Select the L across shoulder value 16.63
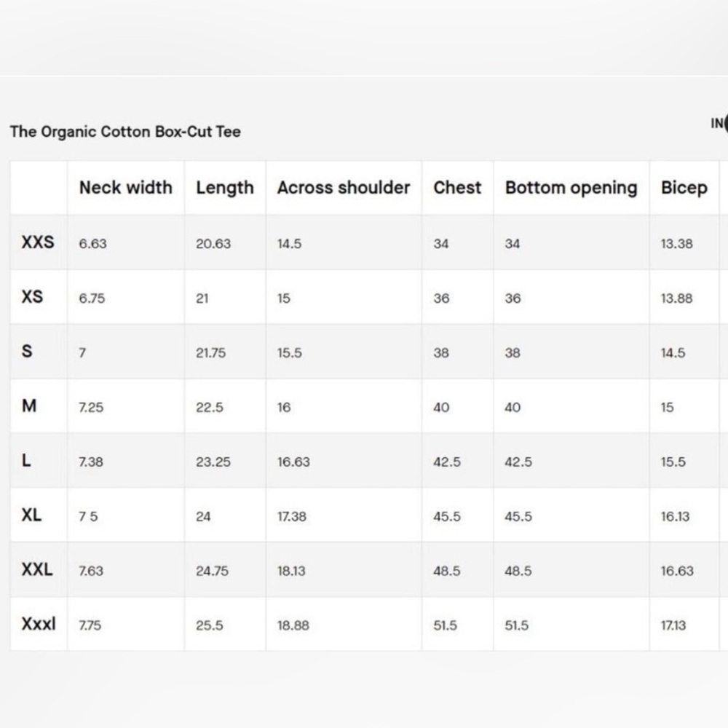The height and width of the screenshot is (728, 728). click(x=293, y=462)
